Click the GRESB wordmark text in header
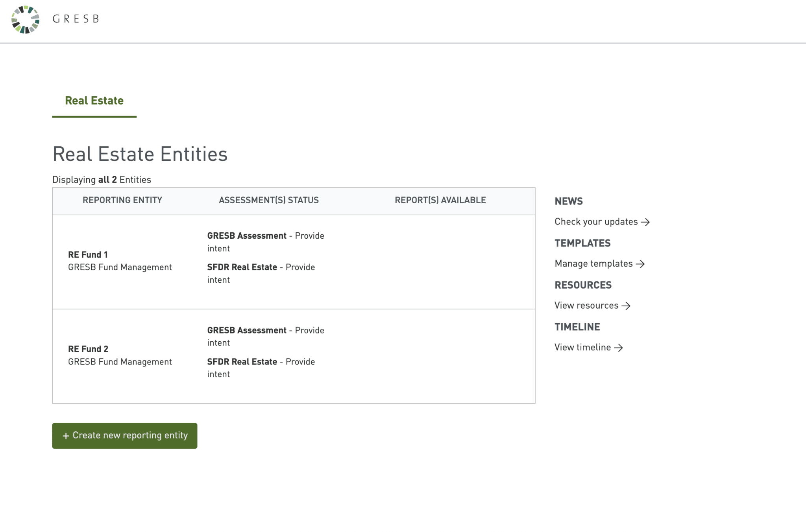 pyautogui.click(x=76, y=19)
